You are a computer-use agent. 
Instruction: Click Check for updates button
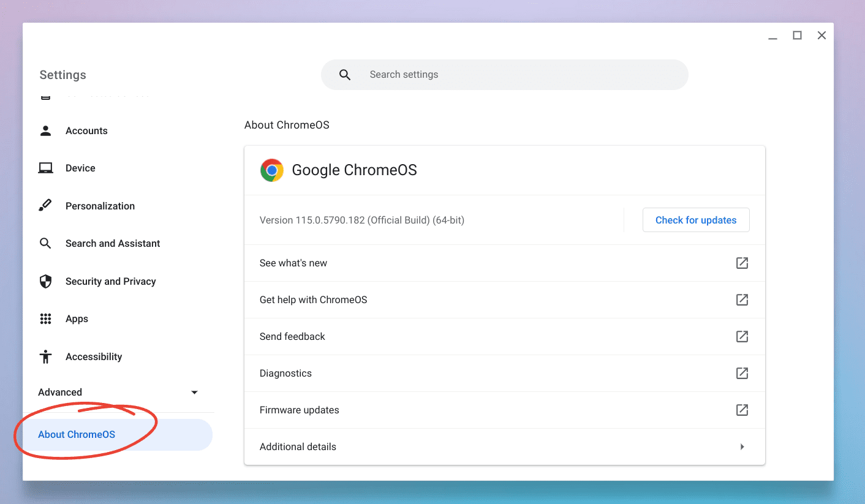(x=696, y=220)
